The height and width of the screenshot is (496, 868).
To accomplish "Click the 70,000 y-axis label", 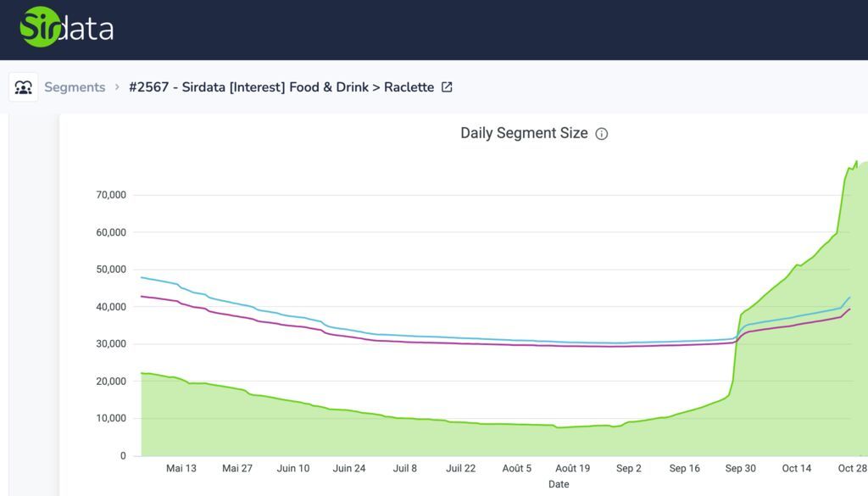I will (110, 195).
